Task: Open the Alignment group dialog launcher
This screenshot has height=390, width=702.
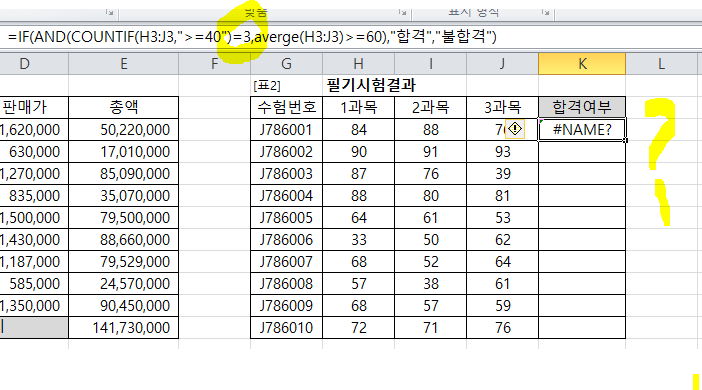Action: coord(402,13)
